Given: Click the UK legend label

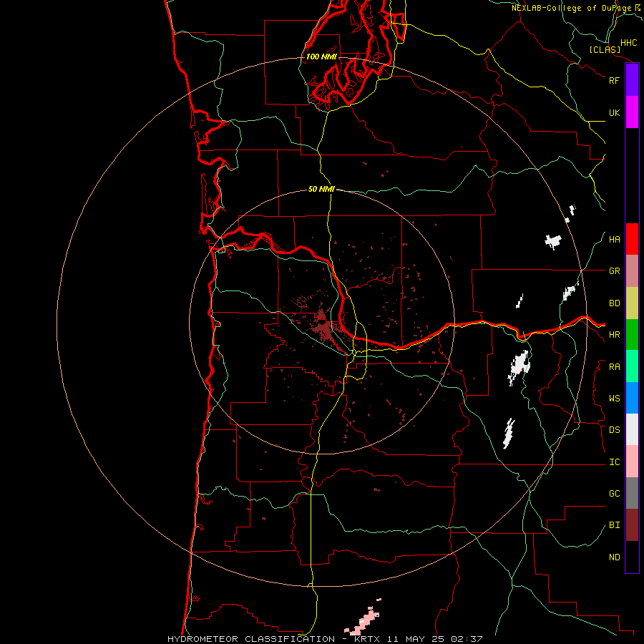Looking at the screenshot, I should click(x=614, y=112).
